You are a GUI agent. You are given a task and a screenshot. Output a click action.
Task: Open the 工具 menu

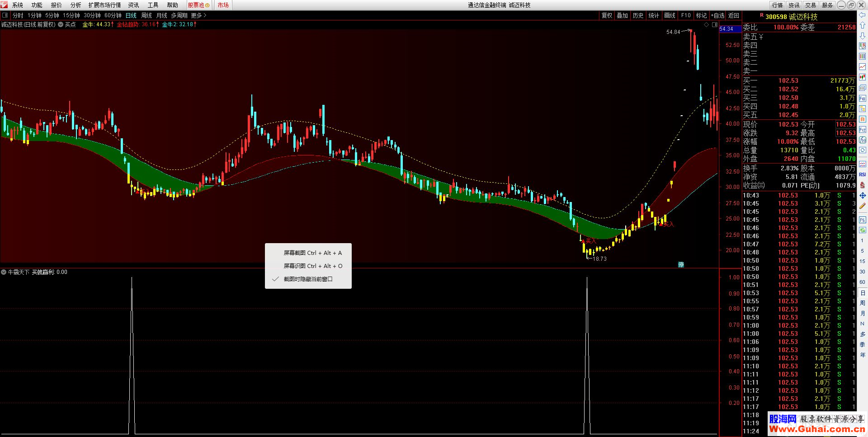tap(153, 5)
